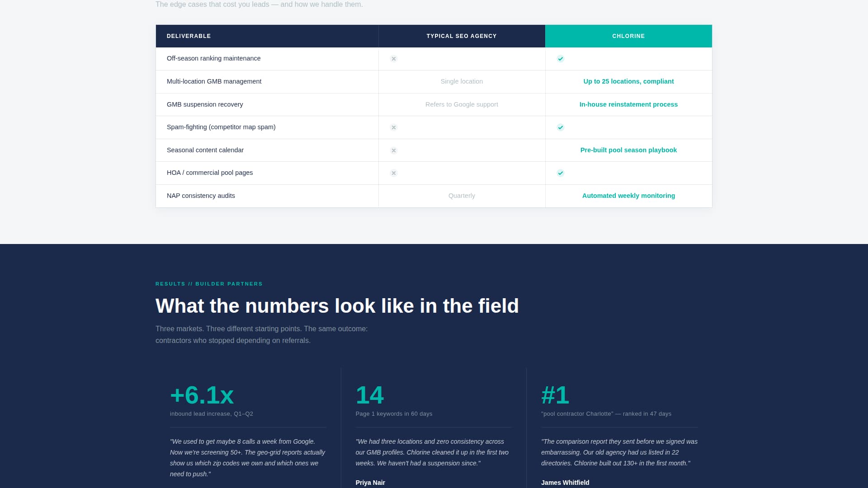Image resolution: width=868 pixels, height=488 pixels.
Task: Click 'Refers to Google support' cell
Action: click(462, 105)
